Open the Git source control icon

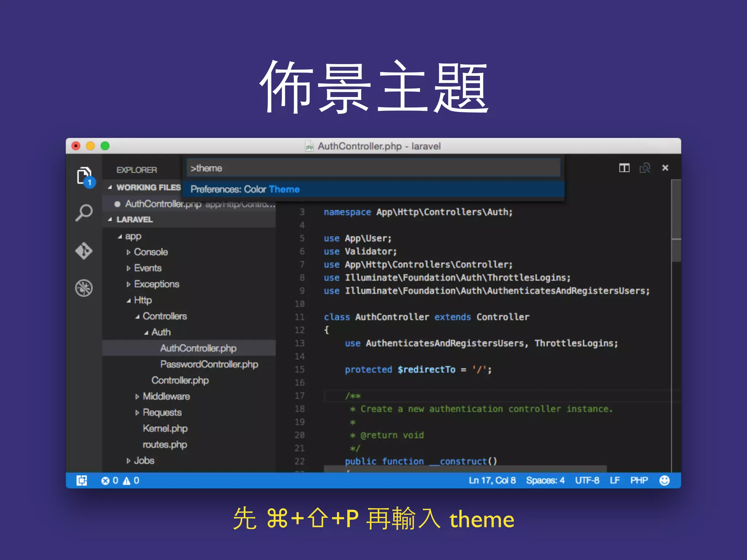pos(84,250)
